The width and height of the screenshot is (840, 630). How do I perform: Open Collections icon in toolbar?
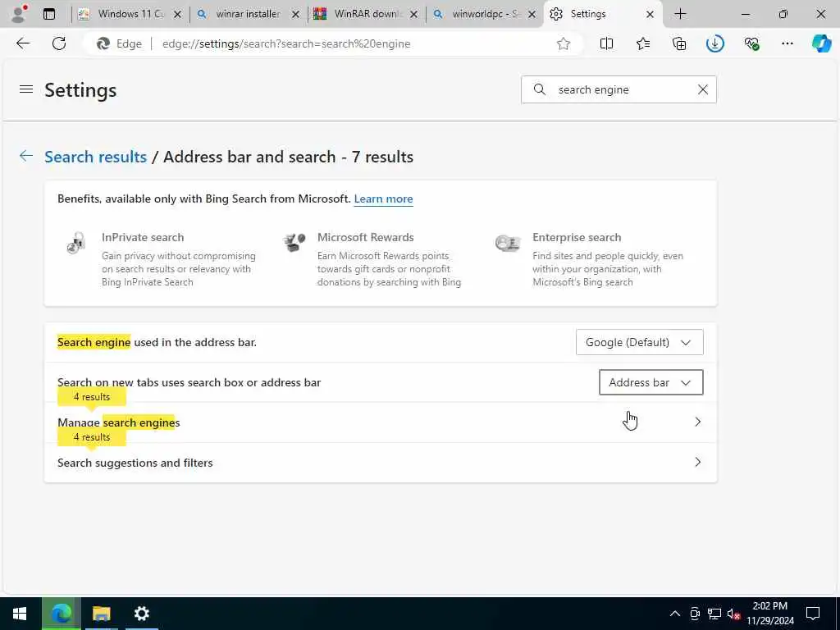679,43
